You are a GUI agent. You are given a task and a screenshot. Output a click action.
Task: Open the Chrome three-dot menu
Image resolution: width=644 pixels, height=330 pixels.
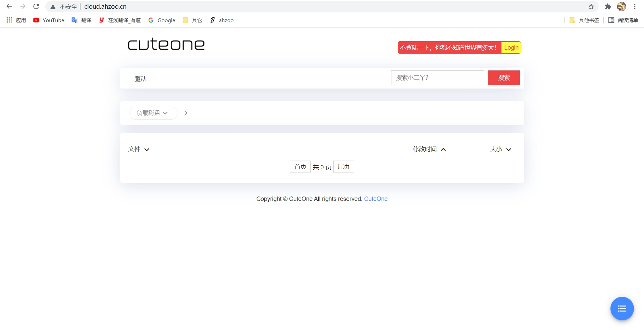(635, 6)
